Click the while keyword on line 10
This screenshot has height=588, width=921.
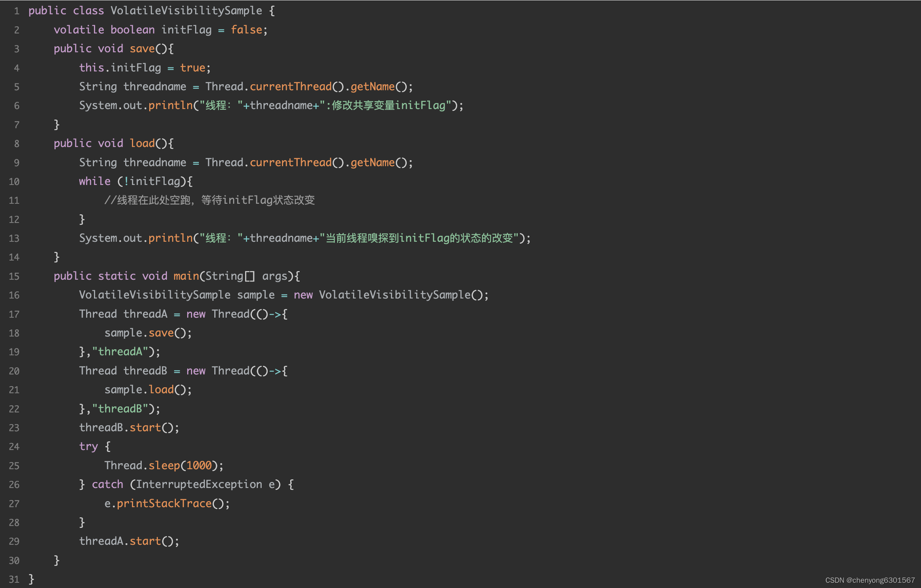click(x=94, y=181)
